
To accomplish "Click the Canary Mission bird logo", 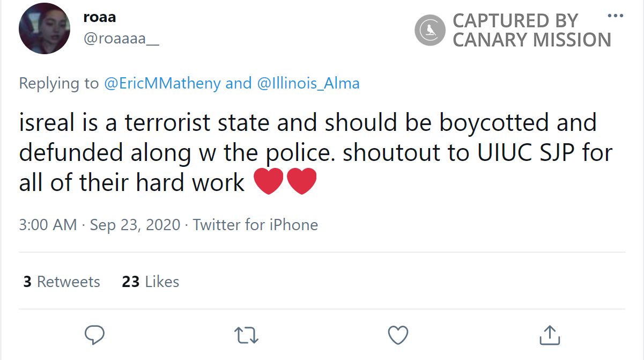I will [x=430, y=30].
